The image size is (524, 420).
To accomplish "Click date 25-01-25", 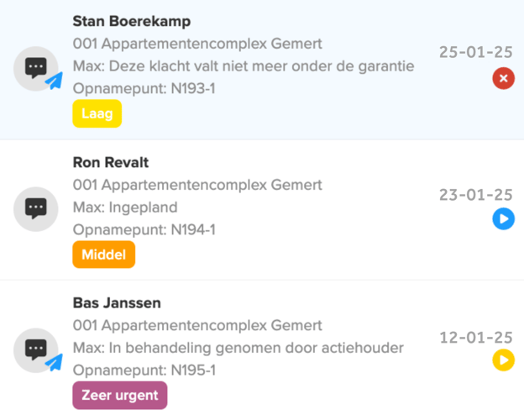I will click(475, 52).
